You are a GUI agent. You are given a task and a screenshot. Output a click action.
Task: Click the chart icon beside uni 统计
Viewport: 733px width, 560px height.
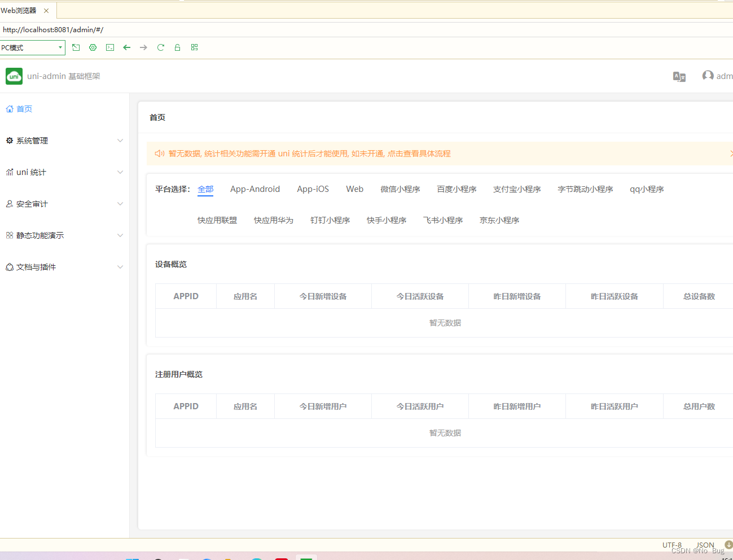10,172
